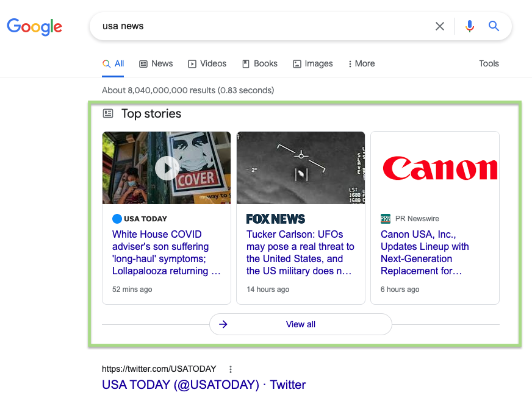Submit search with the magnifying glass icon
Viewport: 532px width, 398px height.
[x=494, y=26]
